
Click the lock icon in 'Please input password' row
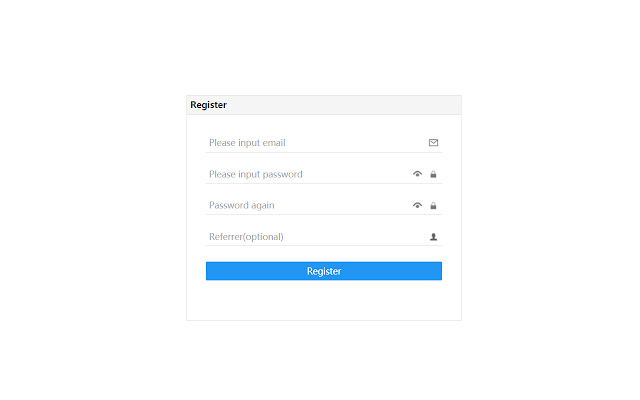(x=433, y=175)
